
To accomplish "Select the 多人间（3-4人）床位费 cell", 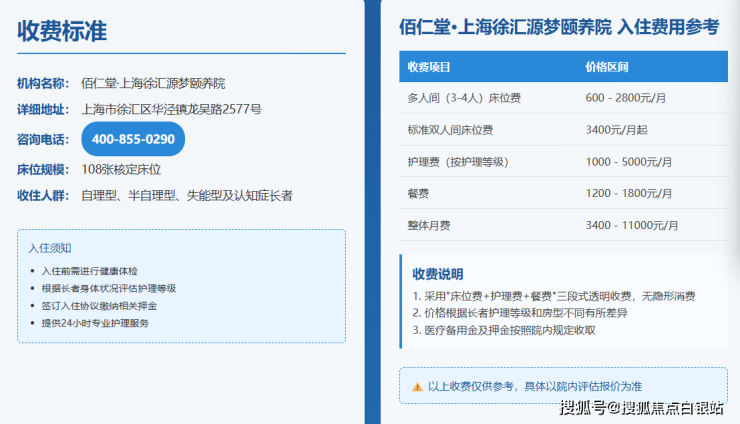I will tap(464, 98).
